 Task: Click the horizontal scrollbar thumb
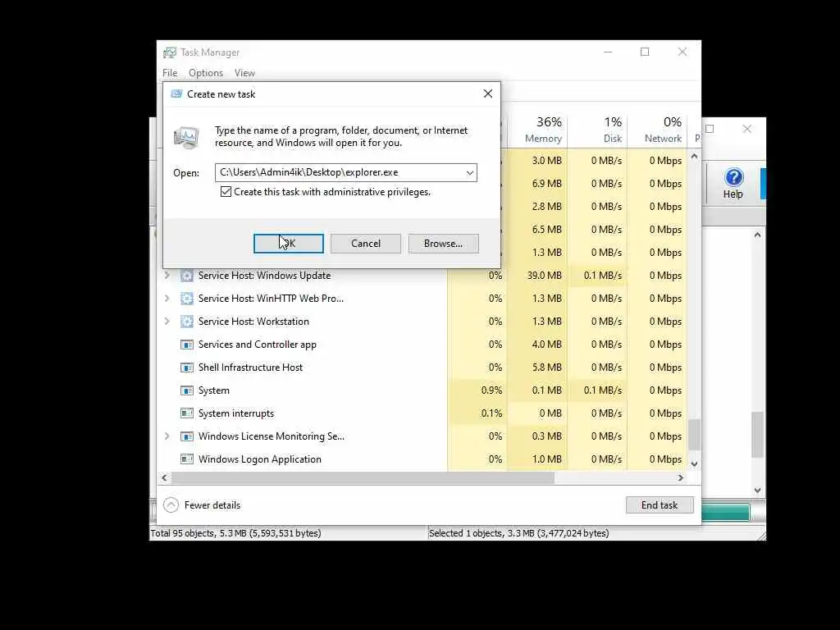click(x=363, y=477)
